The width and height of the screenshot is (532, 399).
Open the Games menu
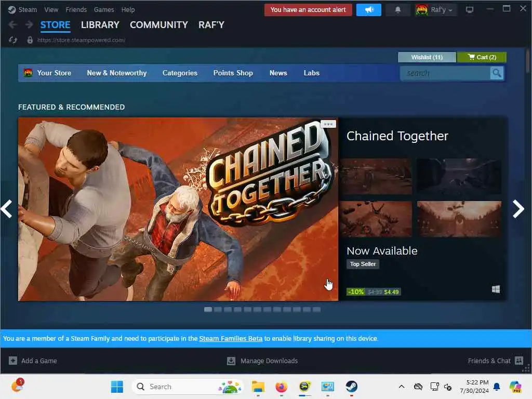[x=104, y=9]
